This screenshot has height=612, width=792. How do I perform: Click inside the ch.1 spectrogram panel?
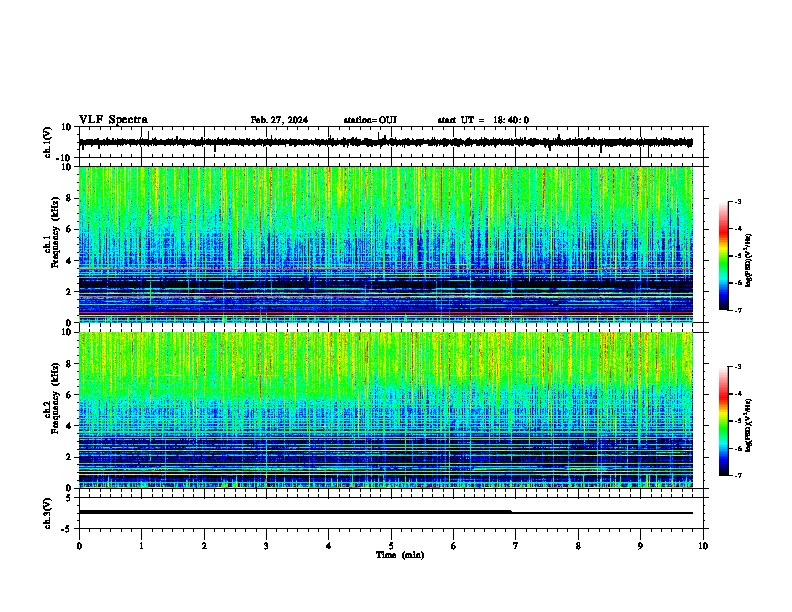pyautogui.click(x=386, y=244)
